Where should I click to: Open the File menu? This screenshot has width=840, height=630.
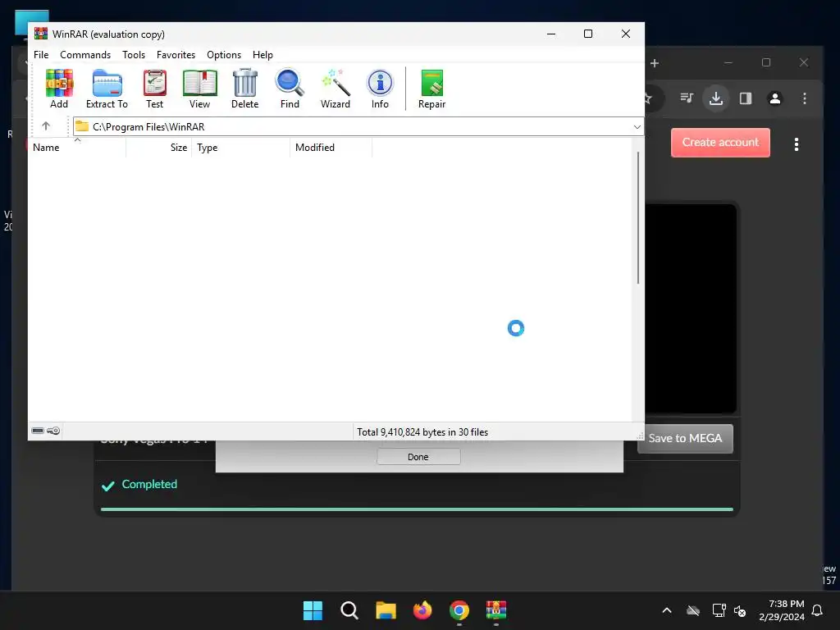41,55
